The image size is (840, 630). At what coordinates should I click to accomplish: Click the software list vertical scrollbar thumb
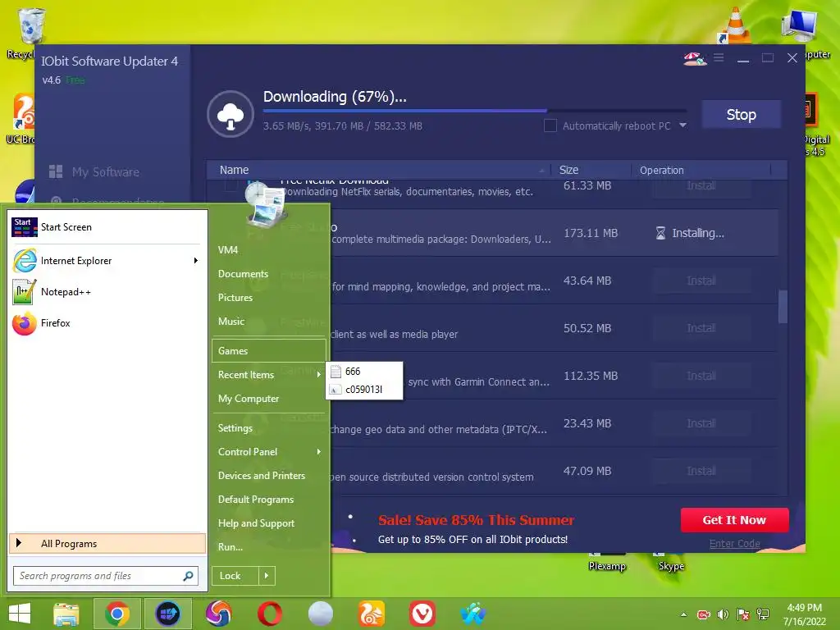[x=783, y=307]
